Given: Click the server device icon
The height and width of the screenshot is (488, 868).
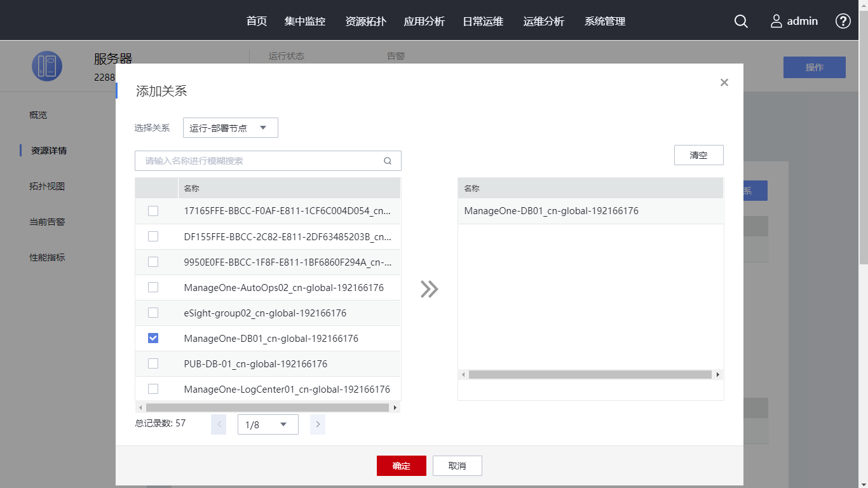Looking at the screenshot, I should tap(47, 66).
